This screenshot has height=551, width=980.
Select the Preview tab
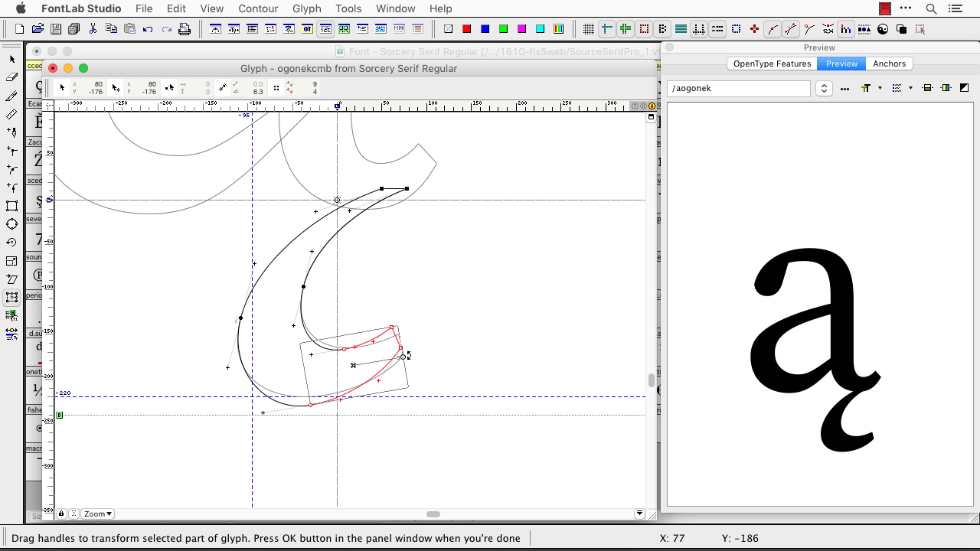(841, 64)
